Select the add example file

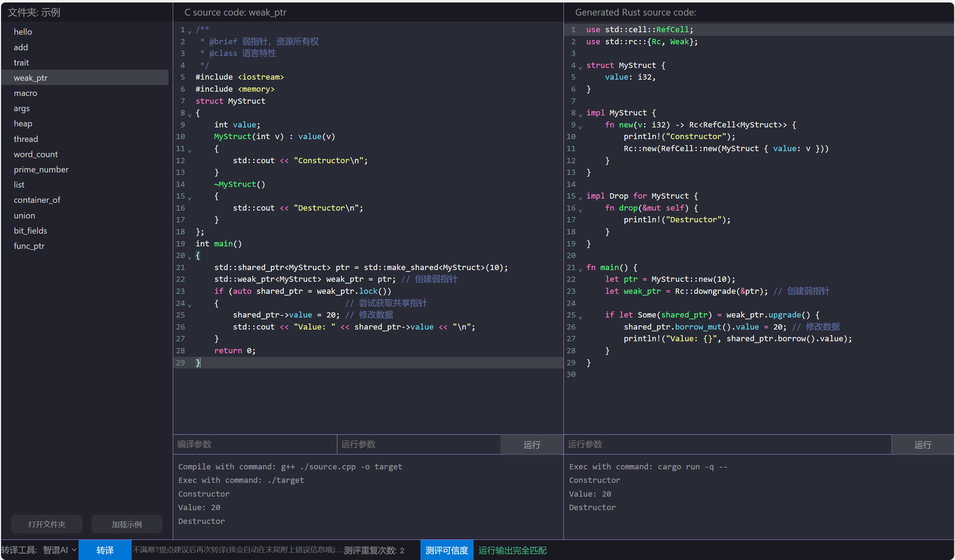(85, 47)
